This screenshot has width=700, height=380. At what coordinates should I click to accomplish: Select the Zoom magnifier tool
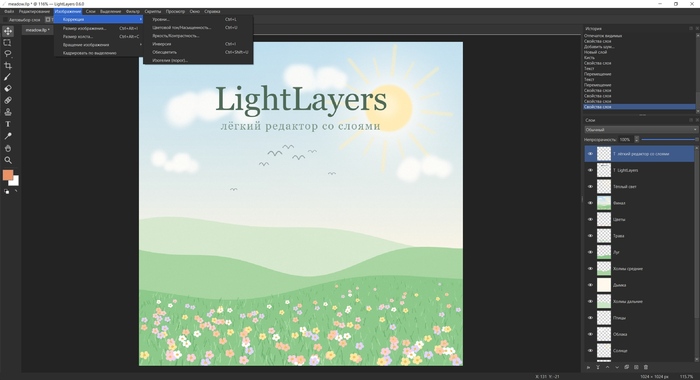(x=8, y=160)
